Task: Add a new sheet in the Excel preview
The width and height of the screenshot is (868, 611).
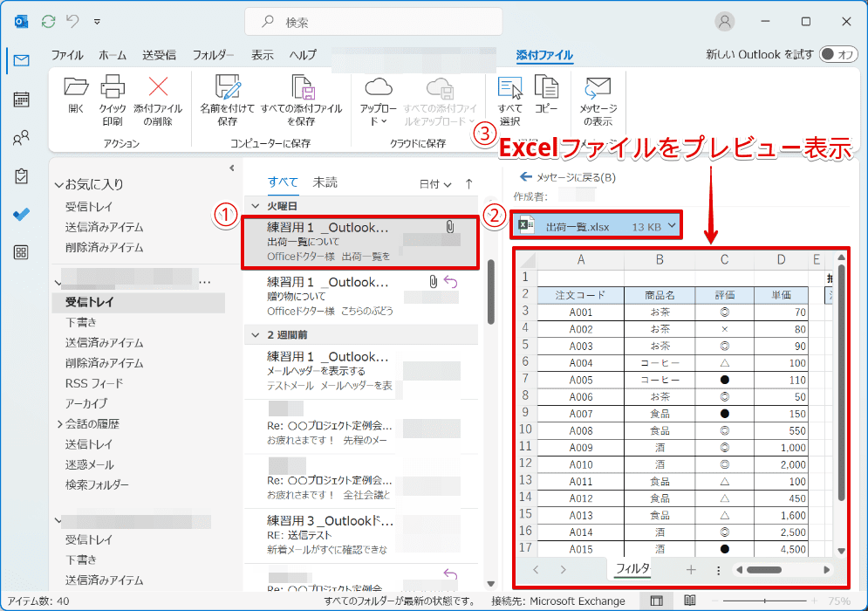Action: point(690,568)
